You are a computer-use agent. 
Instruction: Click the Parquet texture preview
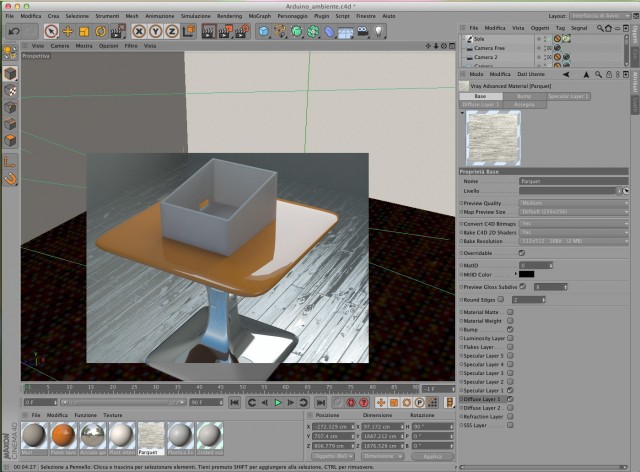(x=493, y=138)
